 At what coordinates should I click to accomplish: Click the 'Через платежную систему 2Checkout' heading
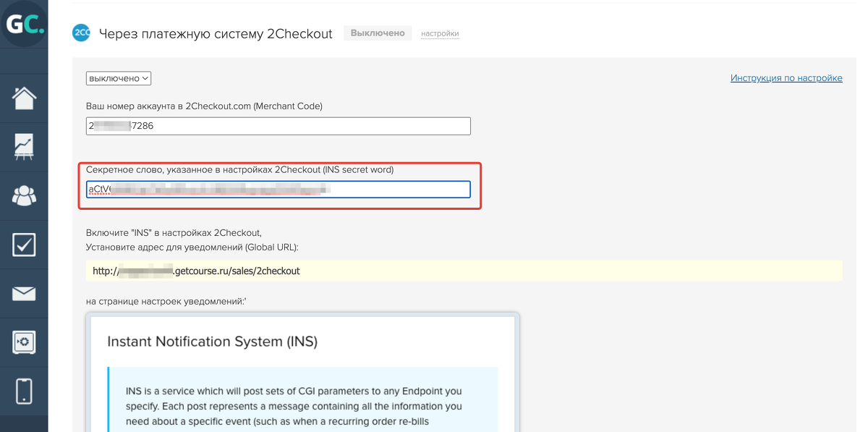(216, 34)
